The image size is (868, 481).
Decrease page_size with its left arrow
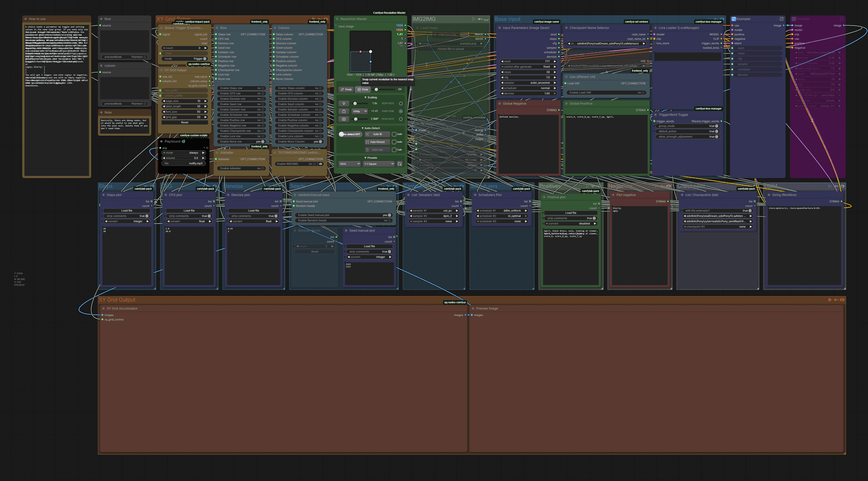pos(164,101)
